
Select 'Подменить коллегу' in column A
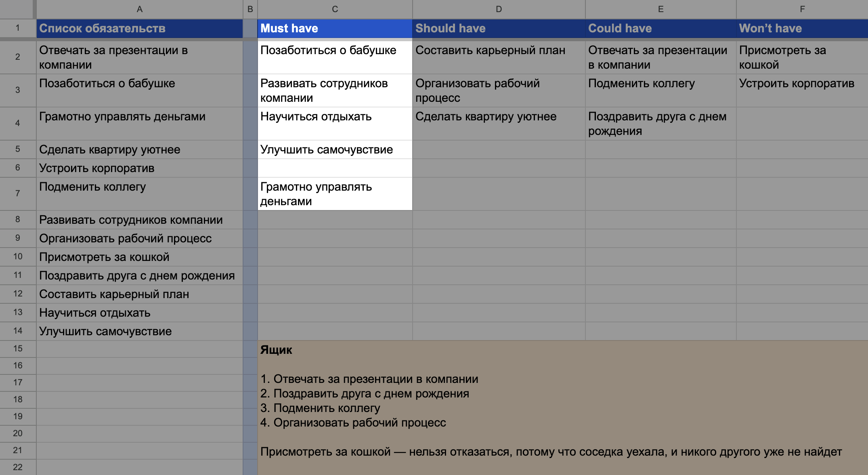point(140,194)
